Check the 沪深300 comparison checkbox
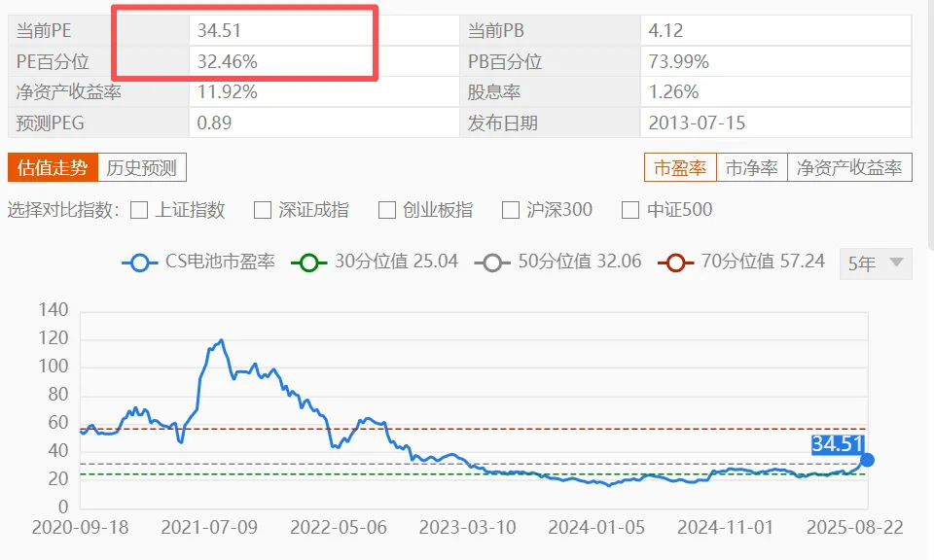This screenshot has width=934, height=560. tap(511, 210)
